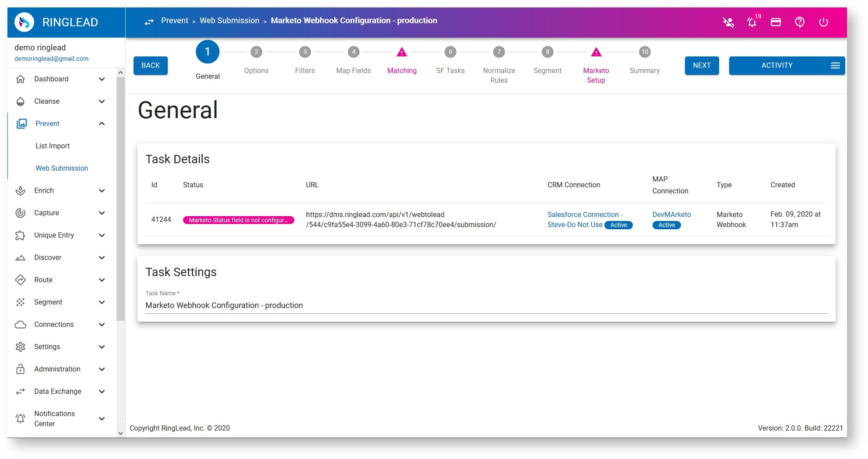The width and height of the screenshot is (868, 459).
Task: Open the Activity hamburger menu
Action: [836, 66]
